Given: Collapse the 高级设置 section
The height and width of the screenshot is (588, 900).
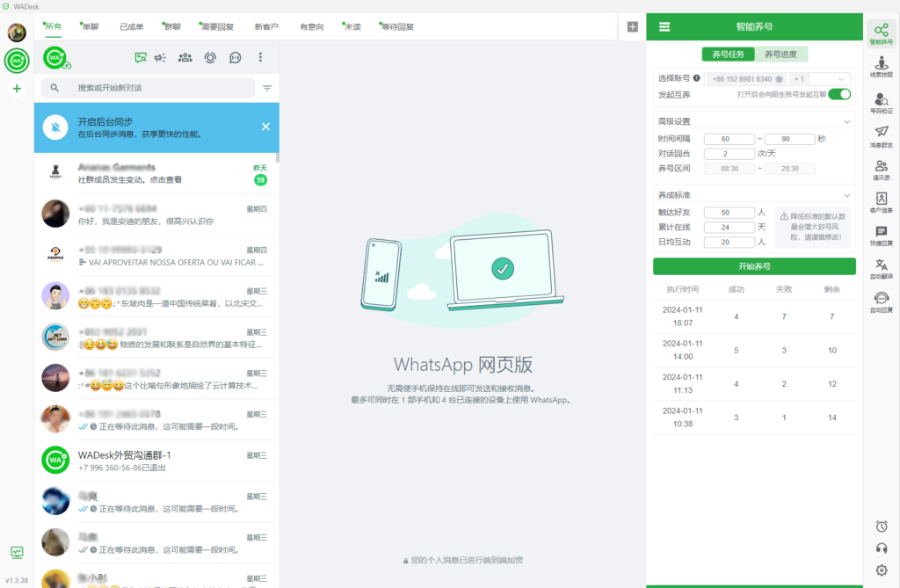Looking at the screenshot, I should pyautogui.click(x=846, y=122).
